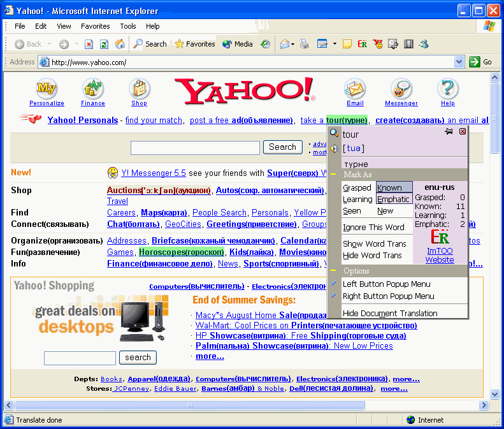
Task: Open the Finance chart icon
Action: pyautogui.click(x=93, y=89)
